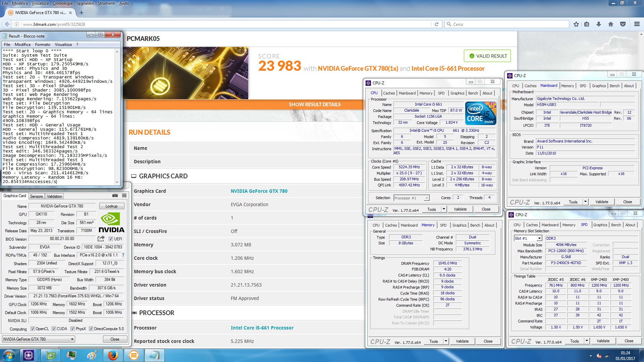Click the Notepad vertical scrollbar track
Viewport: 644px width, 362px height.
click(x=117, y=117)
